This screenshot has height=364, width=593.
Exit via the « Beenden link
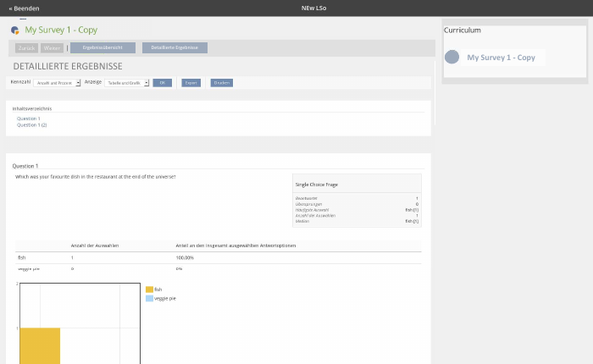click(24, 8)
